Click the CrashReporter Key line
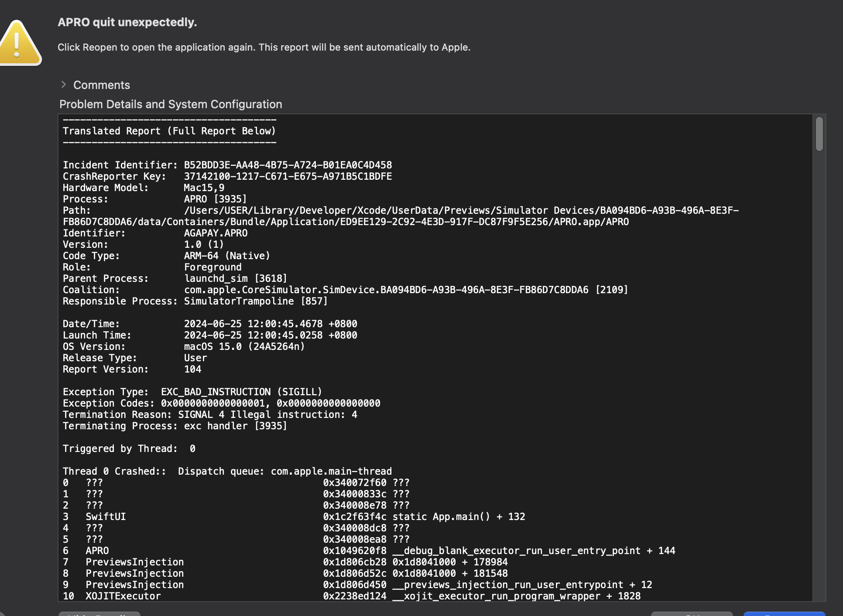This screenshot has width=843, height=616. (x=227, y=176)
